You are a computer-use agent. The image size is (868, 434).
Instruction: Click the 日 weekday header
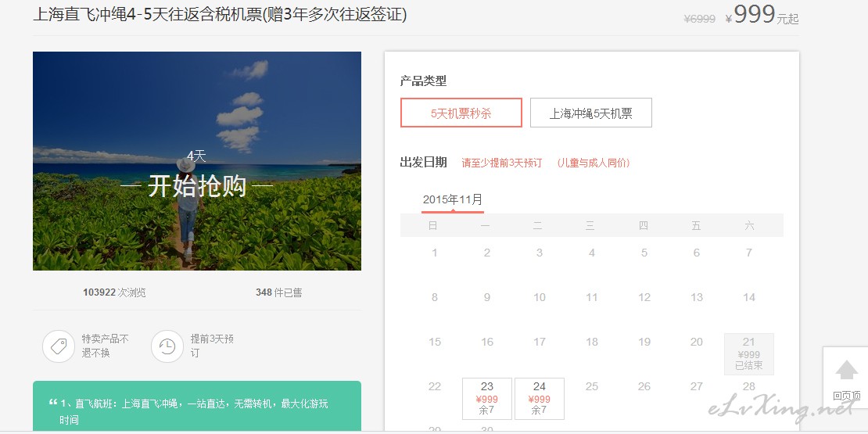coord(433,226)
